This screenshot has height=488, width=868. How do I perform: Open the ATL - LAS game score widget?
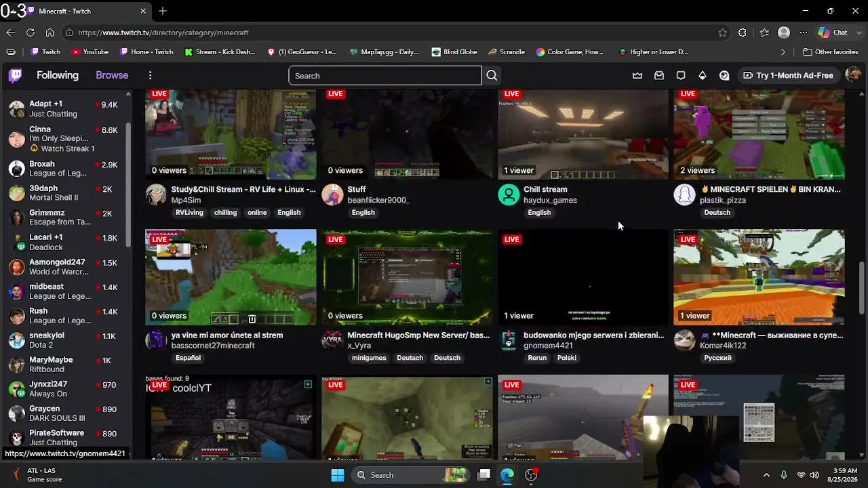coord(37,475)
